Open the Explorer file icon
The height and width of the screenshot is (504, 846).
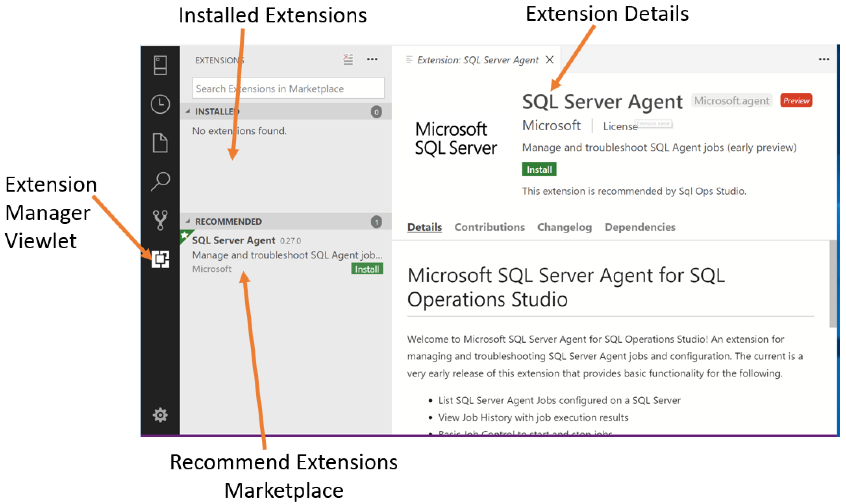(x=160, y=142)
